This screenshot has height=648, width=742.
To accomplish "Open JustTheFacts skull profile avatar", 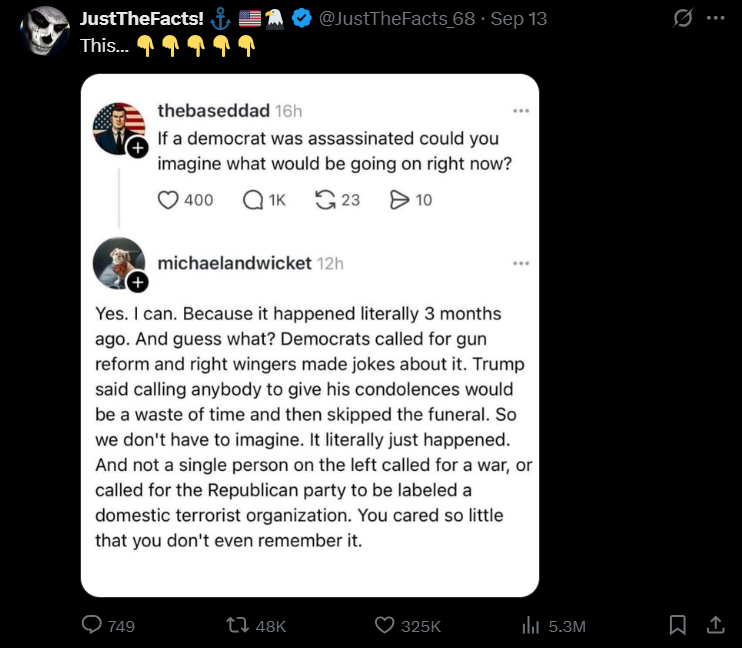I will coord(45,31).
